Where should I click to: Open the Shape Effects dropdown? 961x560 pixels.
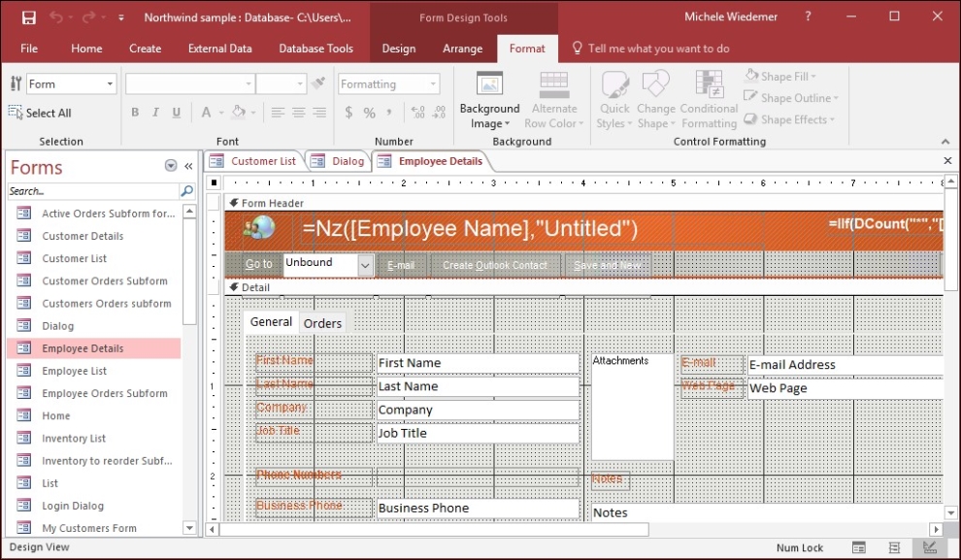point(789,119)
